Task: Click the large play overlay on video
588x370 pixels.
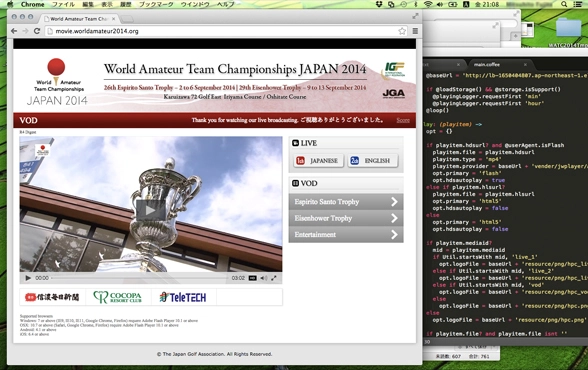Action: (151, 210)
